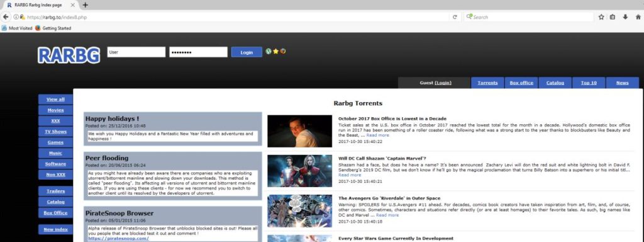Image resolution: width=644 pixels, height=242 pixels.
Task: Click the Most Visited bookmarks folder icon
Action: [x=4, y=28]
